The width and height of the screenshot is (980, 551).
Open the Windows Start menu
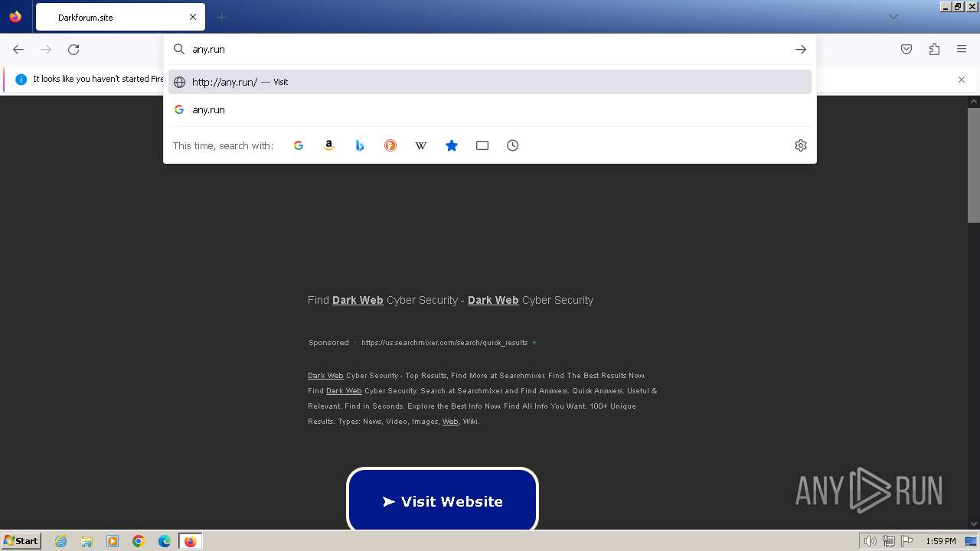(x=21, y=540)
